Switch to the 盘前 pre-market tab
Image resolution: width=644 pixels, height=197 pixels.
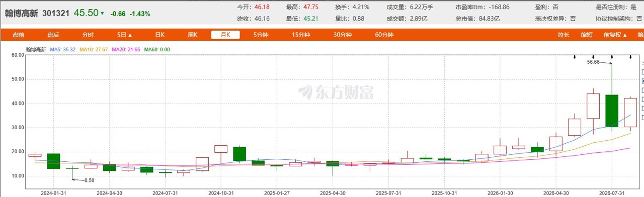18,35
